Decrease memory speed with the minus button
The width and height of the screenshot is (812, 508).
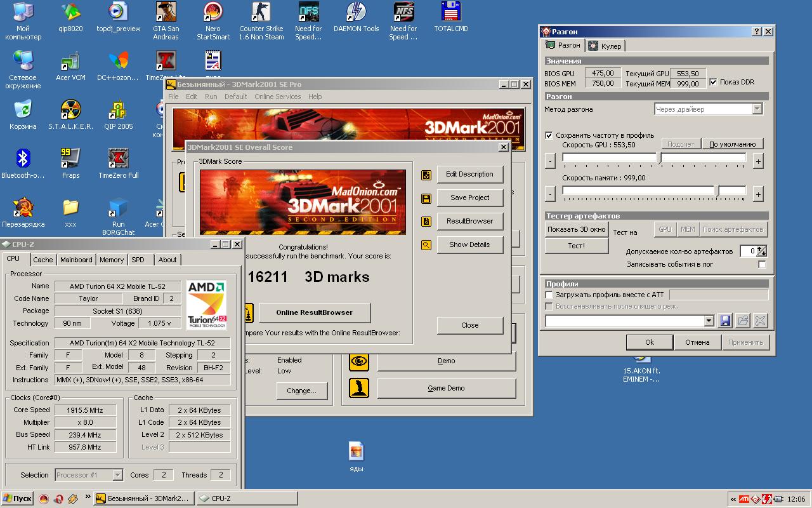[x=550, y=194]
